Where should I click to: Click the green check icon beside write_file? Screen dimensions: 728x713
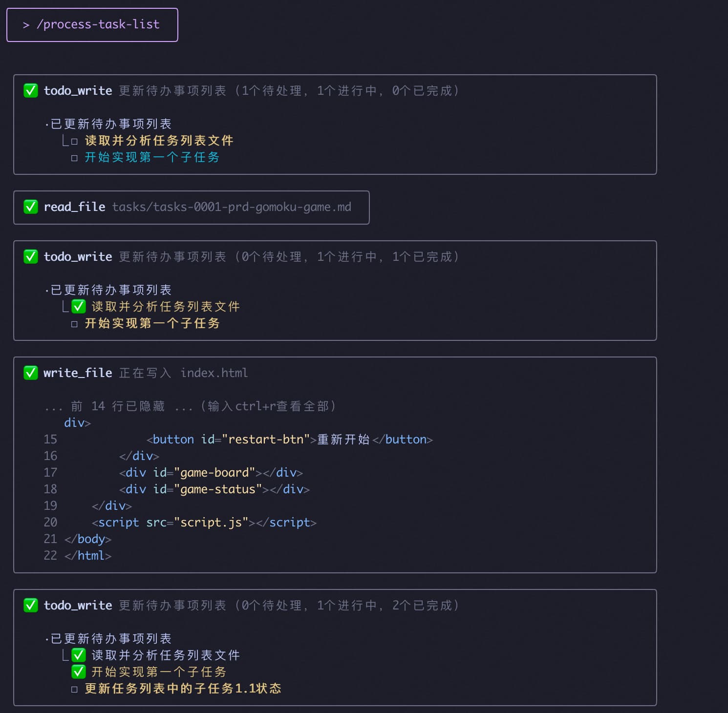[x=31, y=373]
